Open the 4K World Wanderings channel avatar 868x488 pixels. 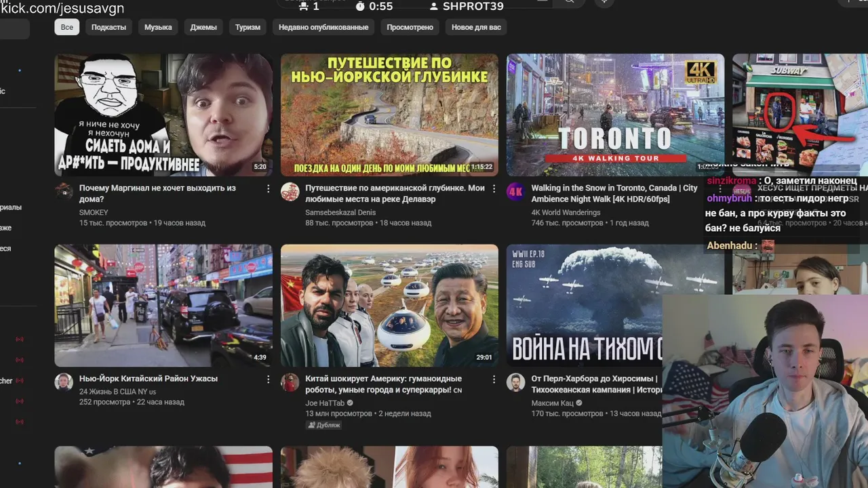tap(516, 191)
